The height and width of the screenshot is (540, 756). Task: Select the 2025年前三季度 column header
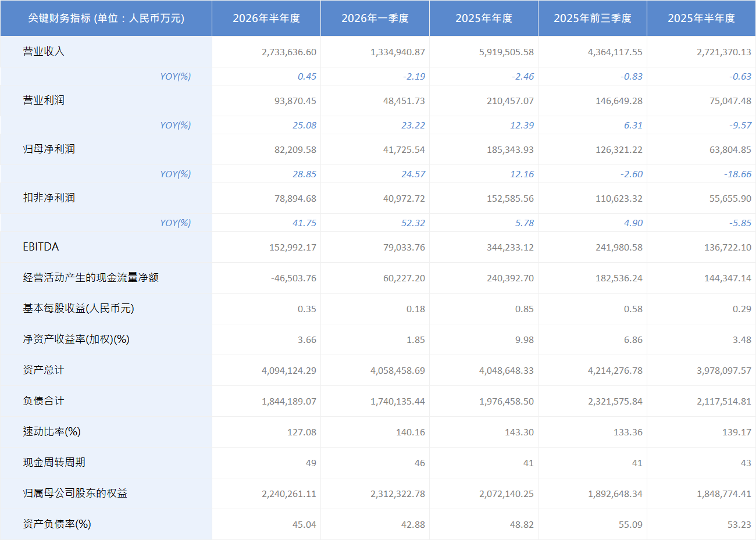click(x=593, y=19)
